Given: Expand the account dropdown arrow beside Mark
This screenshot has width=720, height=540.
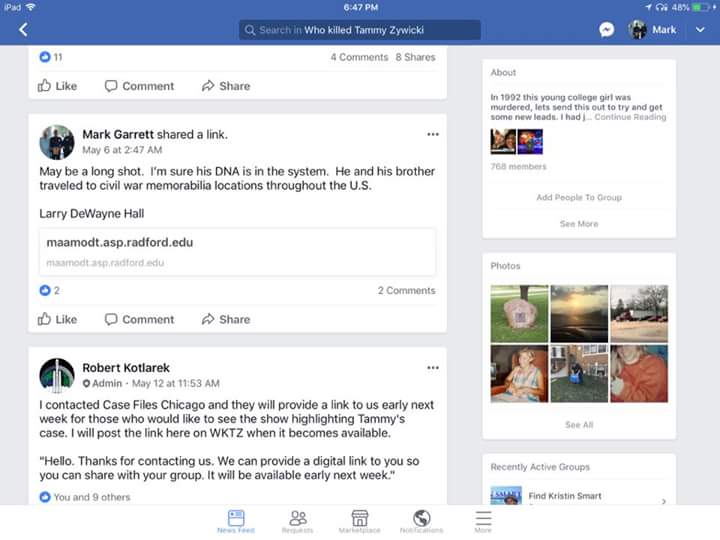Looking at the screenshot, I should (x=700, y=30).
